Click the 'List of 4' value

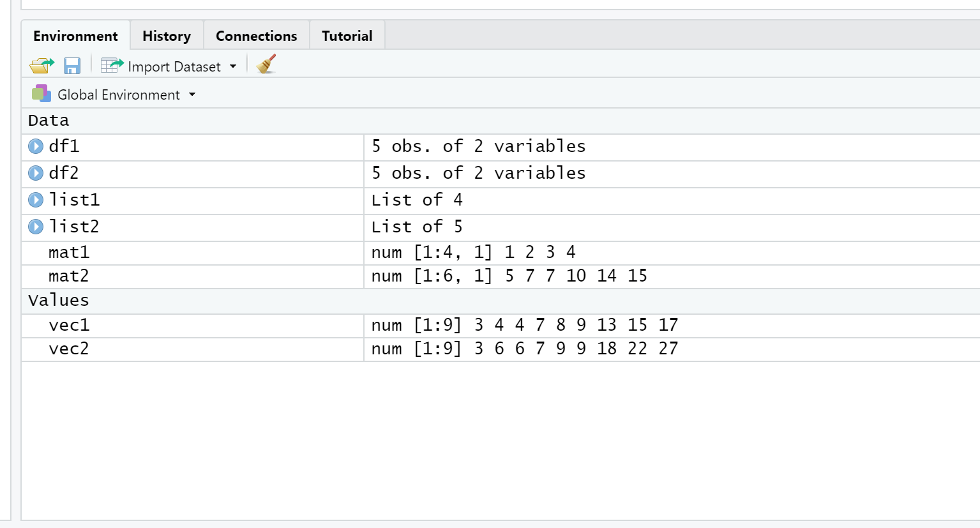[417, 200]
